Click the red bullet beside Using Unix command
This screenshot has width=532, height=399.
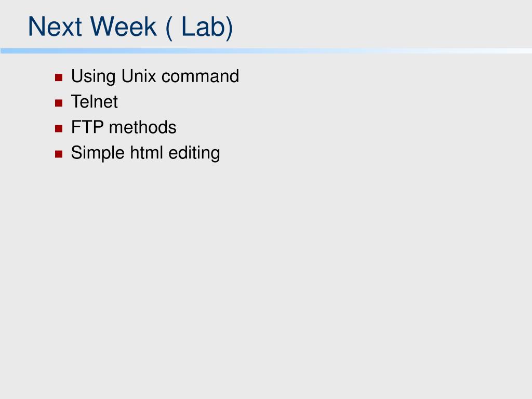click(x=59, y=77)
